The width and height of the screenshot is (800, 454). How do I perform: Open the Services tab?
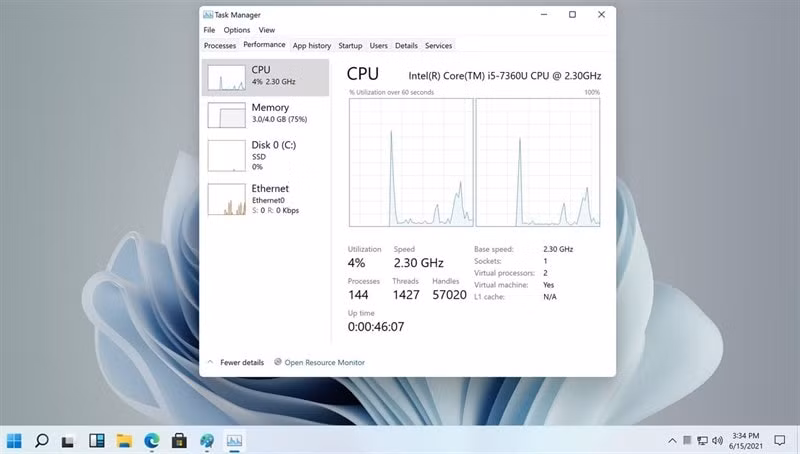tap(439, 45)
